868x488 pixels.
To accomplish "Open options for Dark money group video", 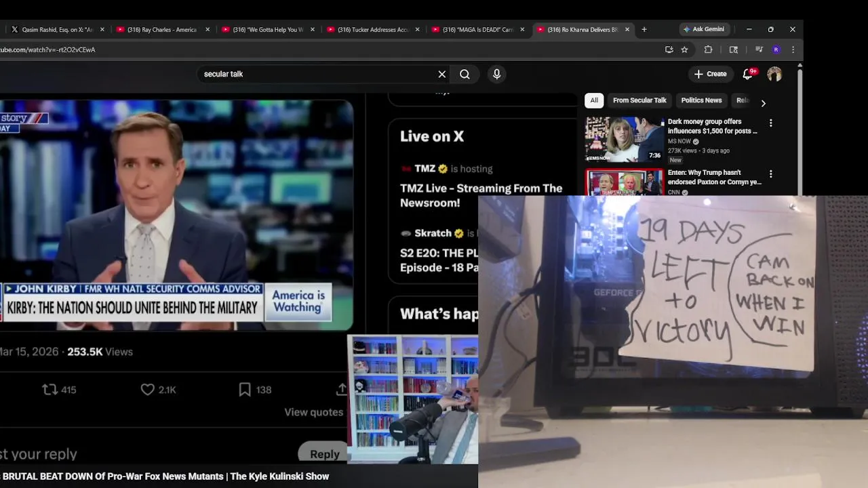I will [770, 123].
